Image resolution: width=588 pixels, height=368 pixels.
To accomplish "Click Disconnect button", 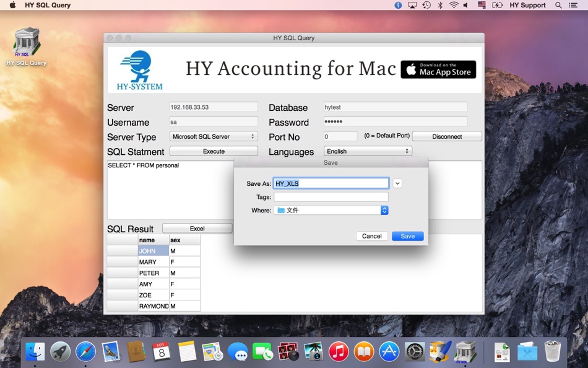I will 447,136.
